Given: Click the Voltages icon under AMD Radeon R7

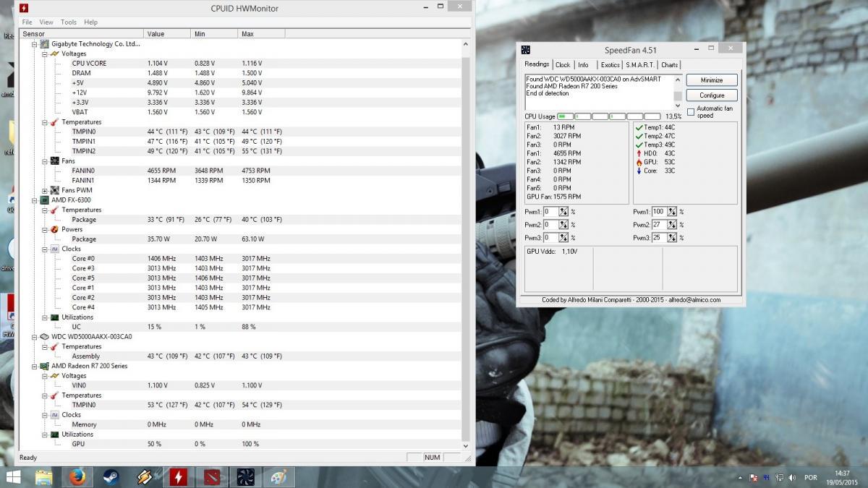Looking at the screenshot, I should [54, 376].
